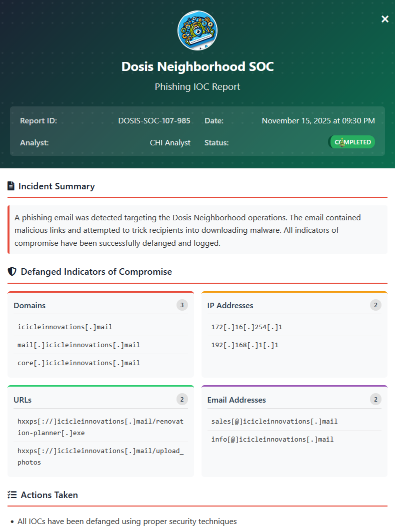The width and height of the screenshot is (395, 532).
Task: Click the Email Addresses count badge
Action: tap(375, 399)
